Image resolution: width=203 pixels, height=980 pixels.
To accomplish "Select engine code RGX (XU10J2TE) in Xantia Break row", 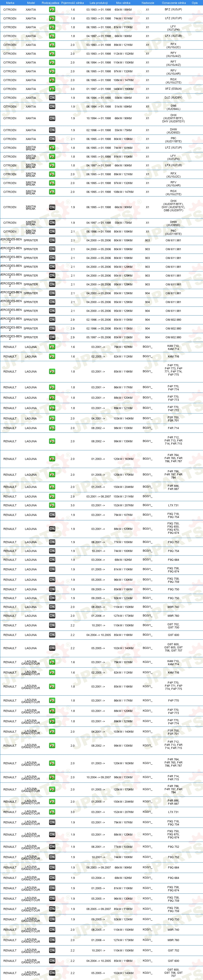I will click(x=173, y=193).
